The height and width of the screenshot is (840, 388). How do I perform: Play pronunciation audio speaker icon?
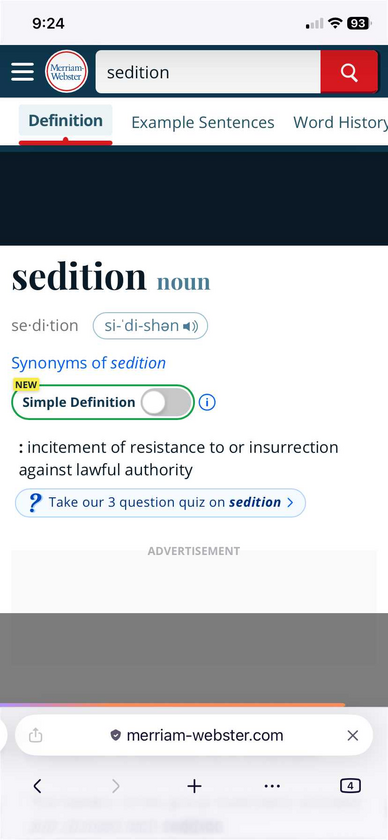190,326
